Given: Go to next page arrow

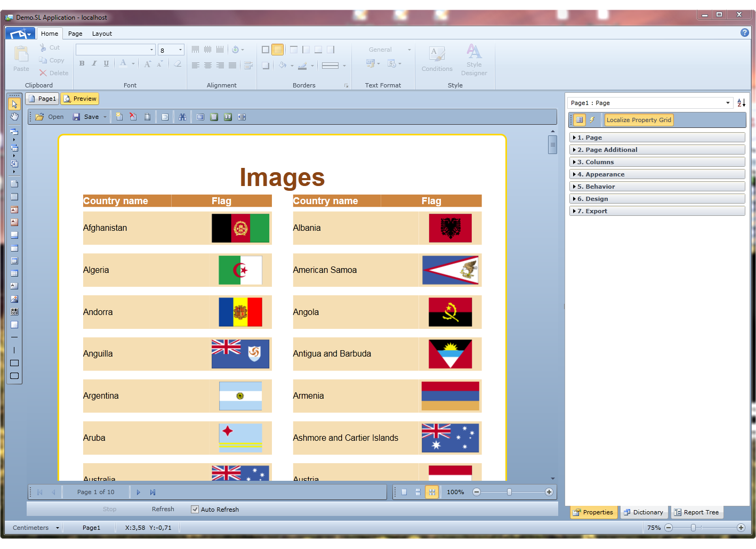Looking at the screenshot, I should (139, 492).
